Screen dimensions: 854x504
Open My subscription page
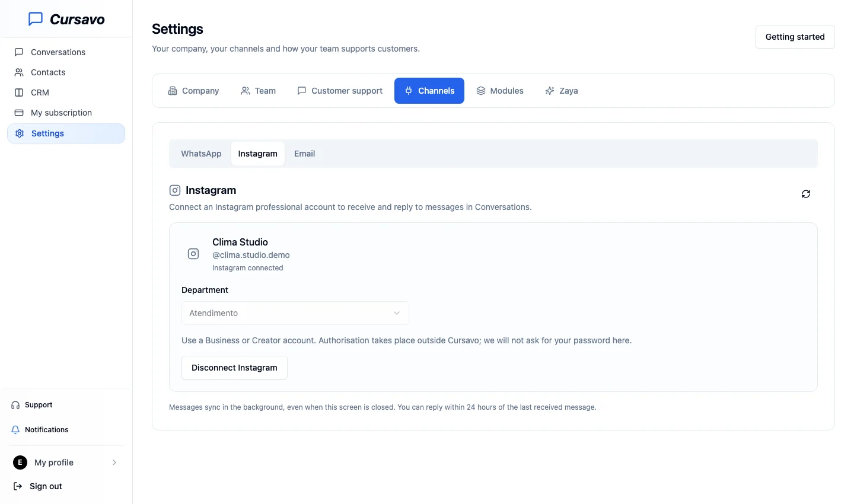pyautogui.click(x=66, y=113)
